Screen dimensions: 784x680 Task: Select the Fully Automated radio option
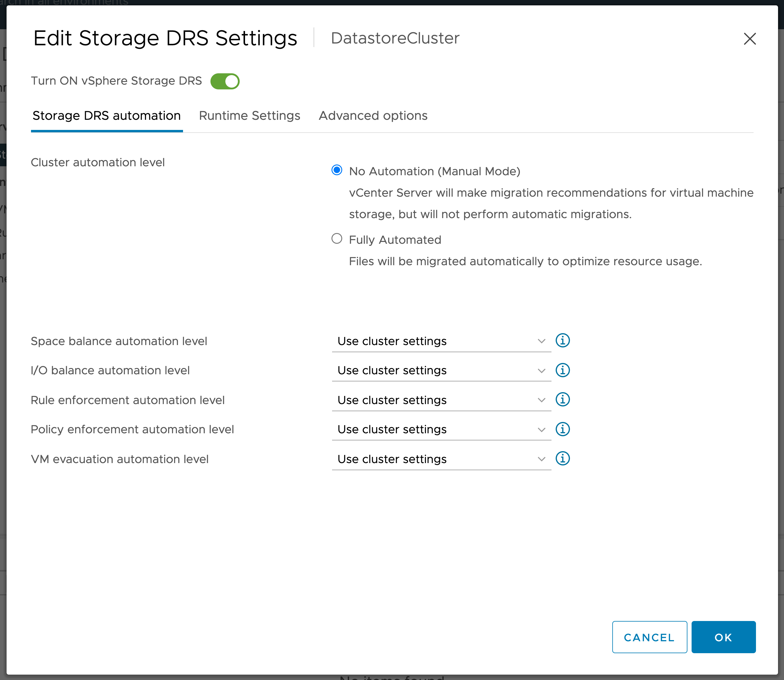tap(337, 239)
